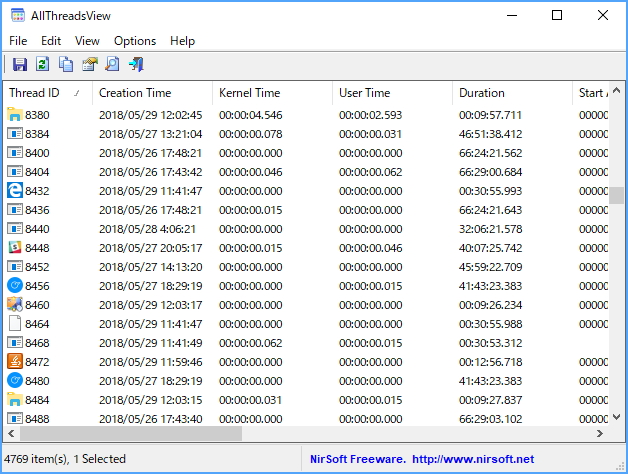Click duration 00:09:27.837

click(x=491, y=400)
